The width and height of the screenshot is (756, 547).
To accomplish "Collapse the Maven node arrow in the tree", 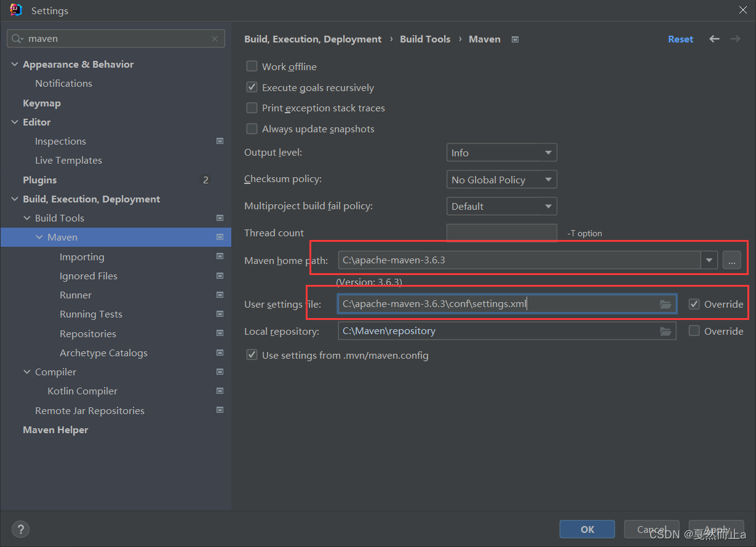I will click(x=39, y=237).
